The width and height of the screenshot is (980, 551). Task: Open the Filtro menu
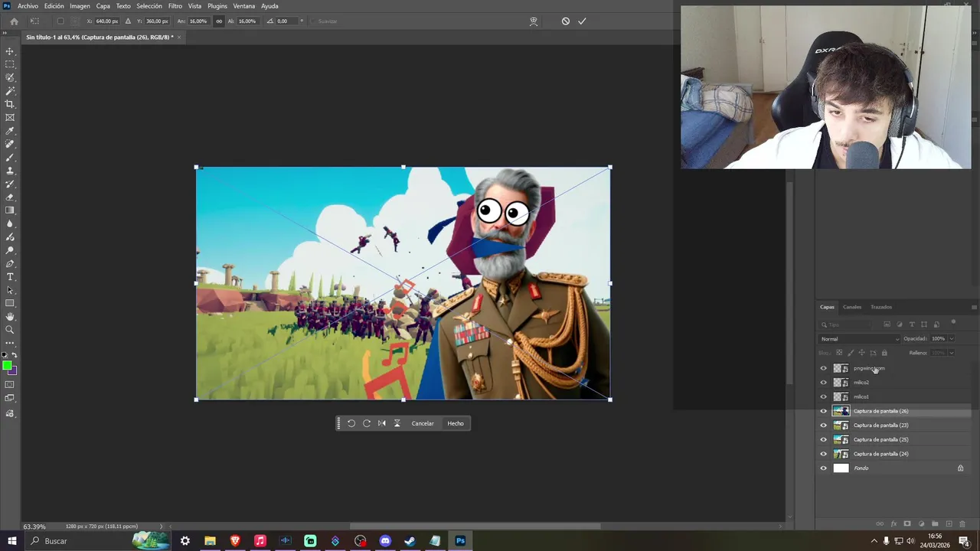coord(175,6)
